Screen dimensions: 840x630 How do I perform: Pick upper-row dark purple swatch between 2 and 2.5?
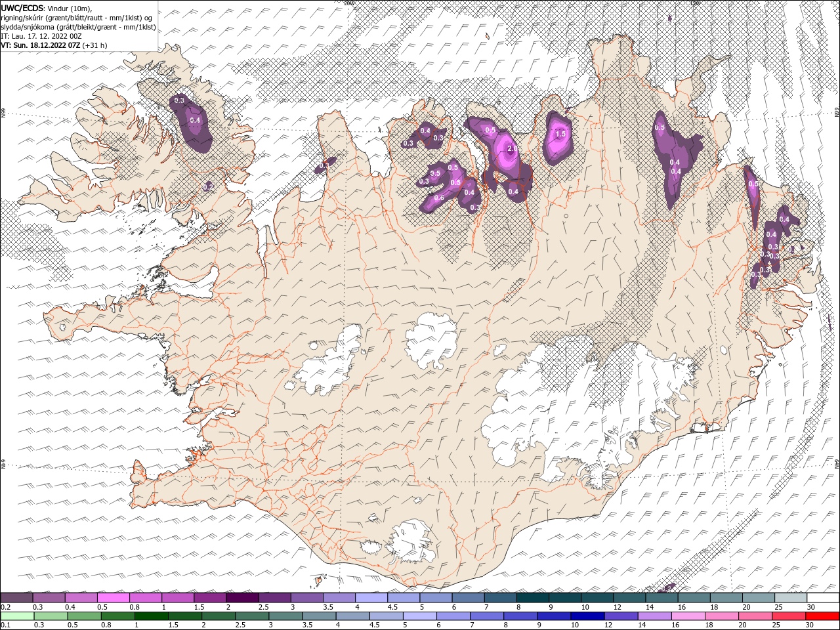tap(242, 598)
